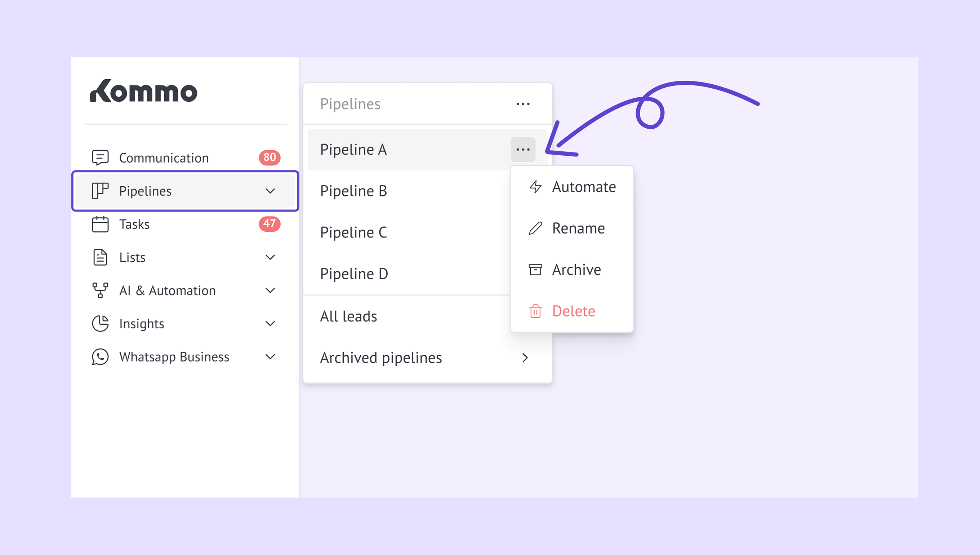Expand the Whatsapp Business chevron
Image resolution: width=980 pixels, height=555 pixels.
pos(270,357)
